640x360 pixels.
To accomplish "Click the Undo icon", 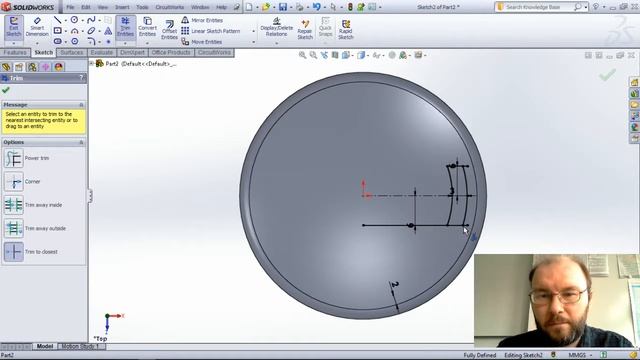I will 316,7.
